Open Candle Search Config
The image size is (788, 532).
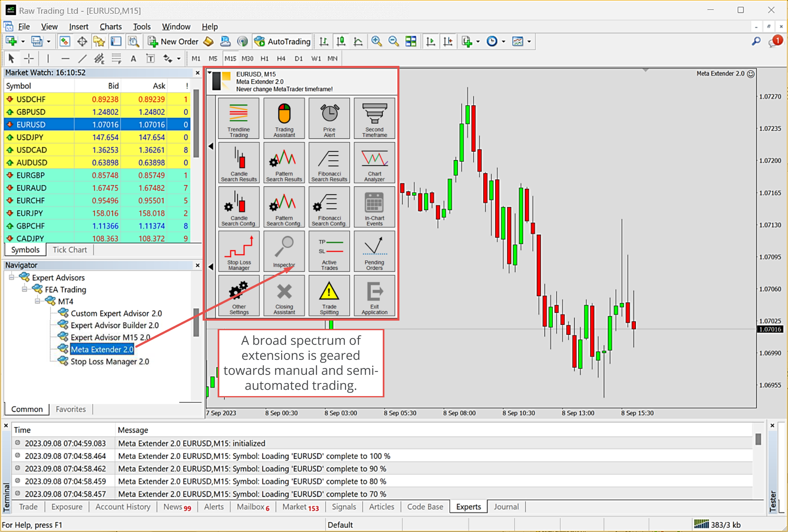click(238, 207)
